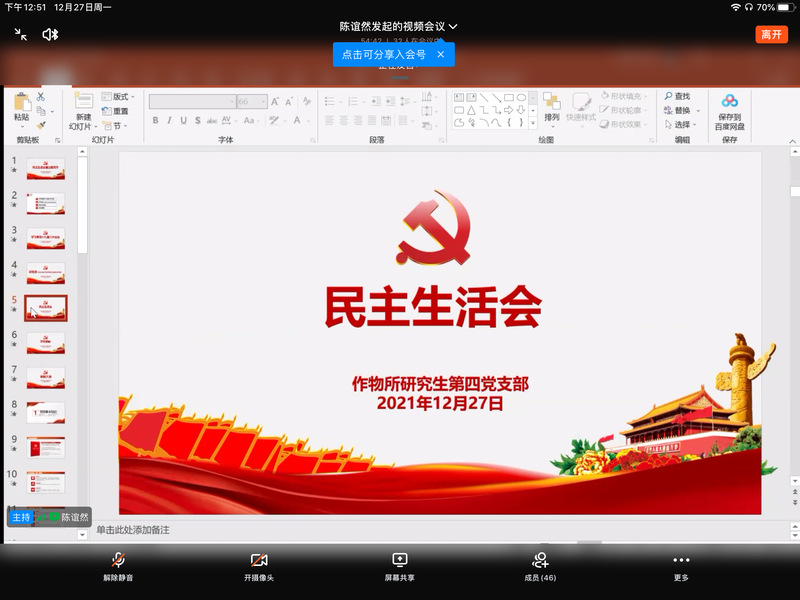This screenshot has height=600, width=800.
Task: Toggle Underline formatting
Action: [x=184, y=120]
